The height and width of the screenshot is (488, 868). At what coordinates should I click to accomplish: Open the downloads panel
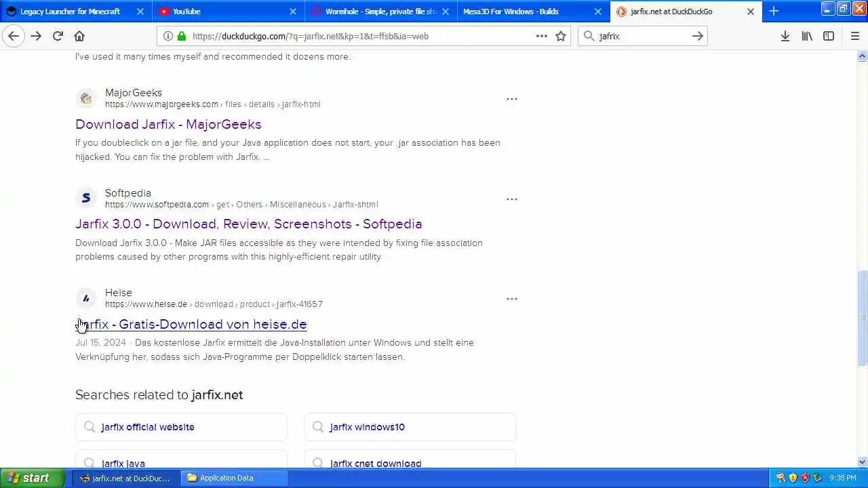[x=785, y=36]
